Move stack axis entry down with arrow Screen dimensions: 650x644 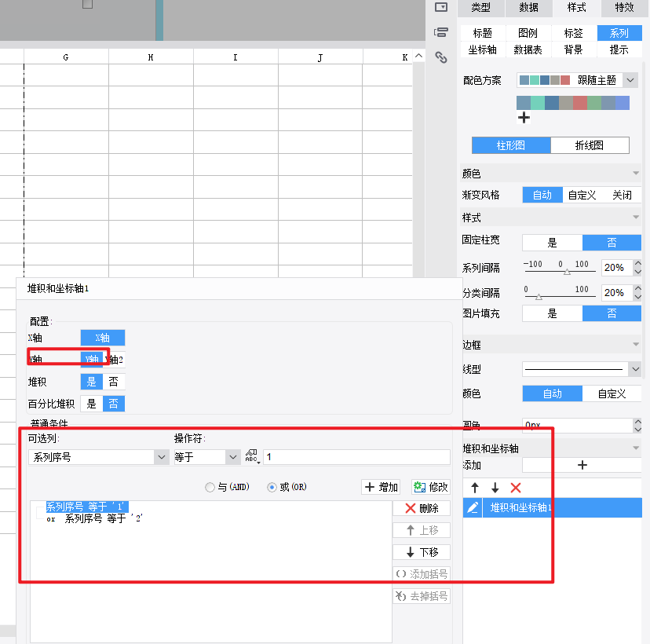(x=495, y=488)
